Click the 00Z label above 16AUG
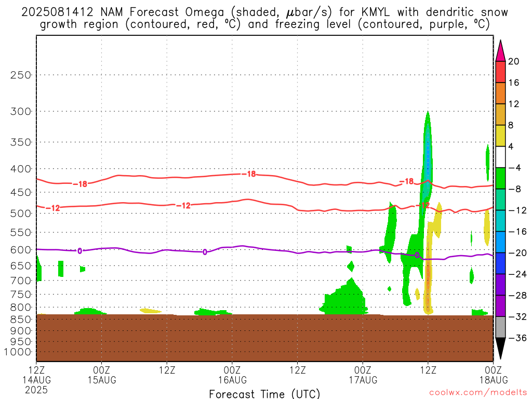Screen dimensions: 532x399 pyautogui.click(x=232, y=370)
